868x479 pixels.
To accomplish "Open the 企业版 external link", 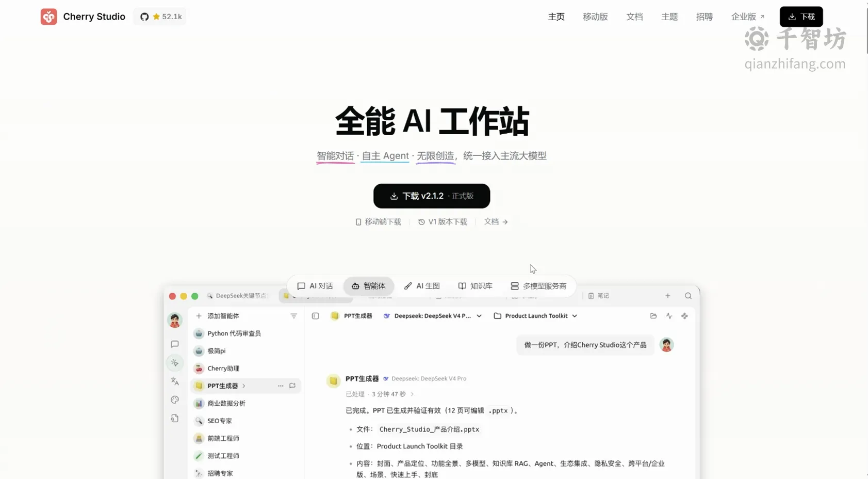I will 748,17.
